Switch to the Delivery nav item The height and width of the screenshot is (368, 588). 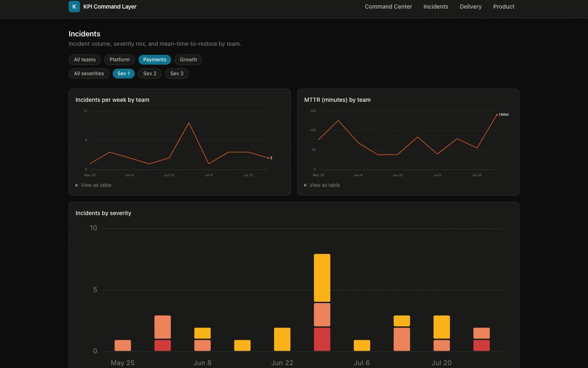click(x=470, y=7)
